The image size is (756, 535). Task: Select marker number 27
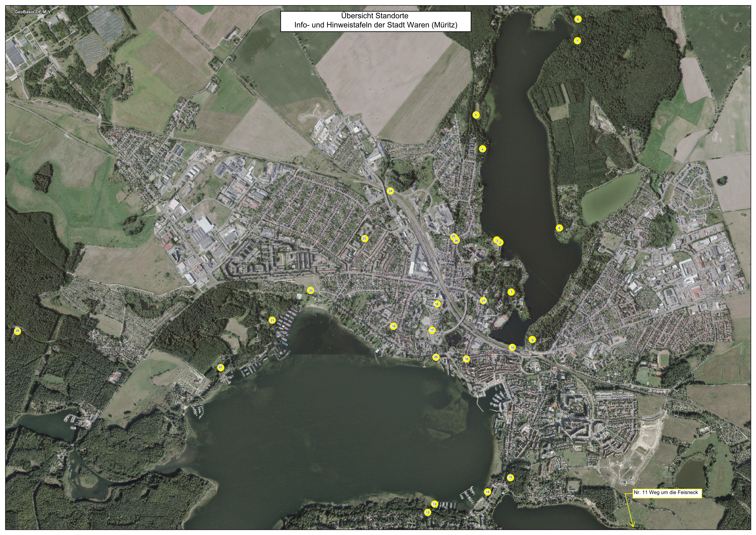click(x=483, y=301)
